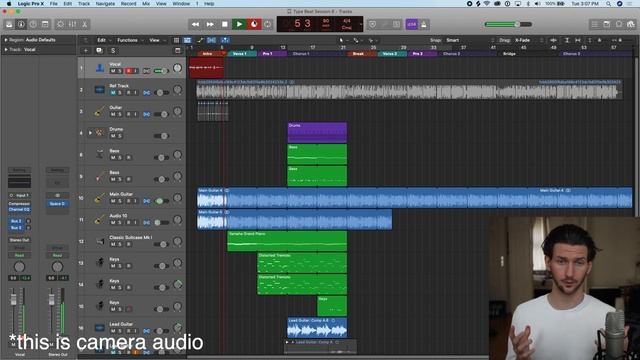Viewport: 640px width, 360px height.
Task: Adjust the master volume slider in control bar
Action: point(508,24)
